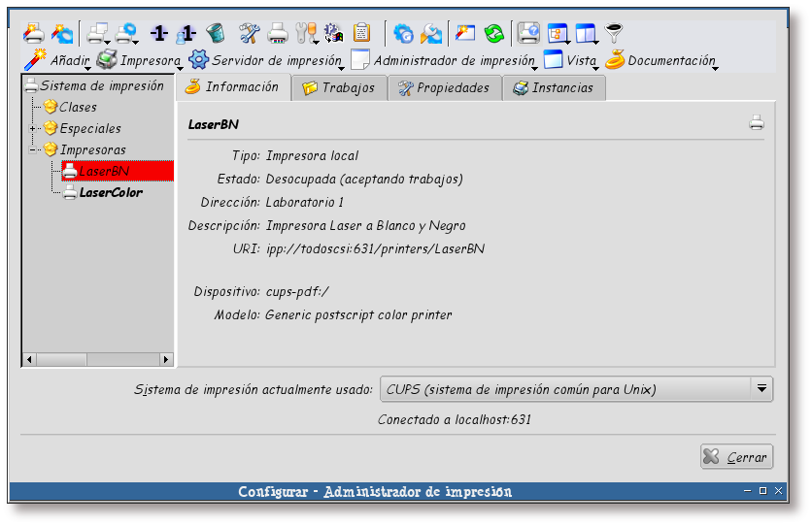Click the printer help toolbar icon
This screenshot has width=812, height=526.
527,34
